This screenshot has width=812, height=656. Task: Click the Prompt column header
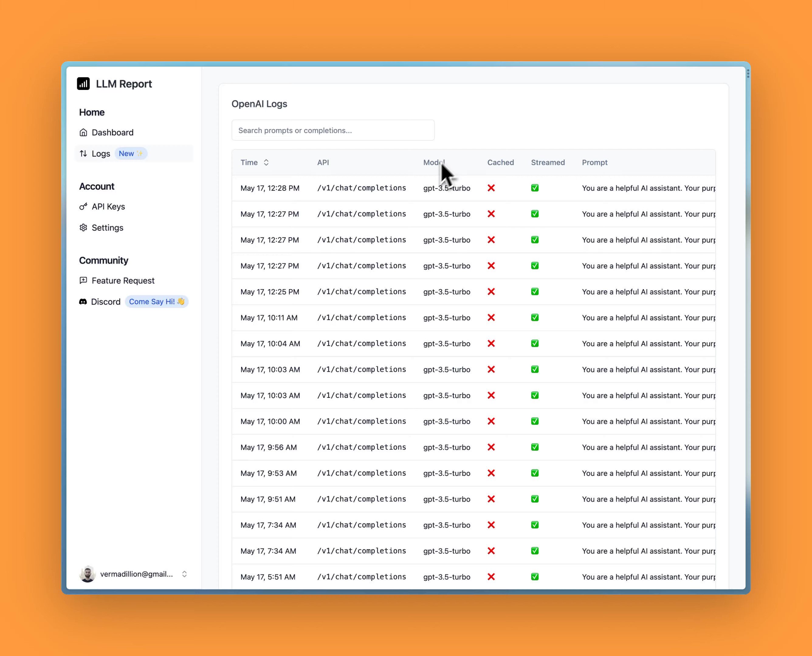[595, 162]
